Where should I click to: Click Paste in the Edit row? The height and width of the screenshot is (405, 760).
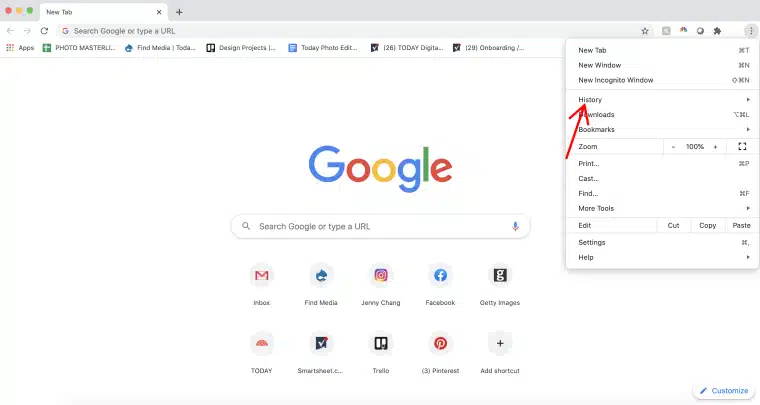pyautogui.click(x=742, y=226)
